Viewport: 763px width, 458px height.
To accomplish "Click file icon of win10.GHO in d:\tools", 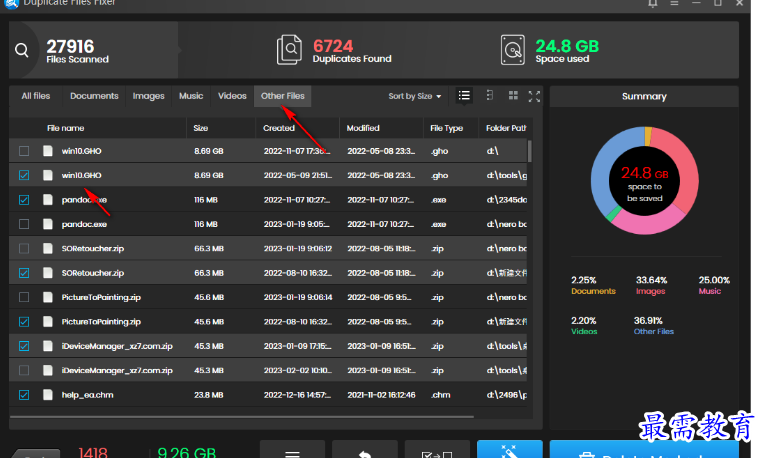I will (48, 175).
